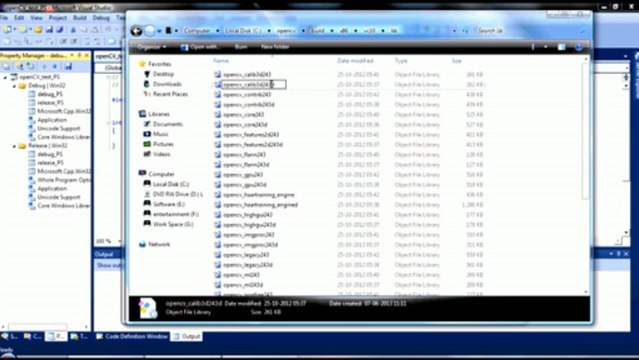Click the Search lib field
The height and width of the screenshot is (360, 639).
[527, 31]
